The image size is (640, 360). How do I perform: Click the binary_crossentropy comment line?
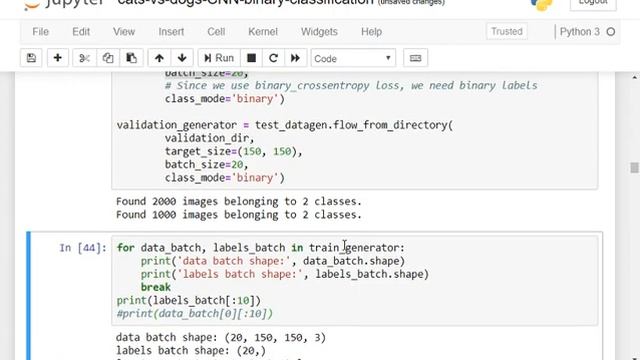tap(351, 85)
